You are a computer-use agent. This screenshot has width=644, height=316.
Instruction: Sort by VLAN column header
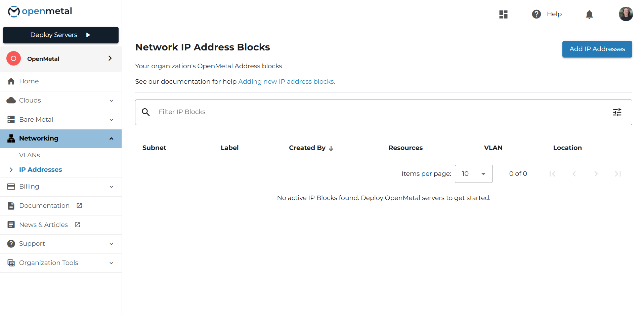[x=493, y=148]
